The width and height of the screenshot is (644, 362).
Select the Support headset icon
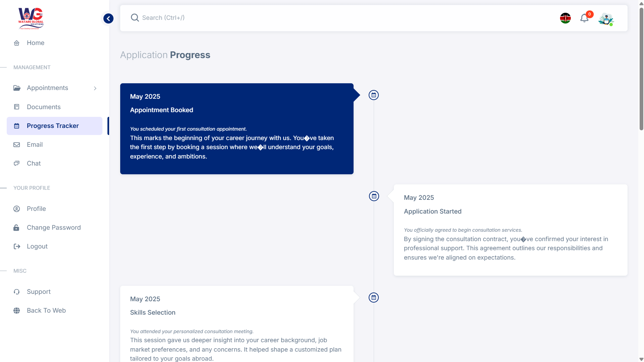[x=17, y=291]
